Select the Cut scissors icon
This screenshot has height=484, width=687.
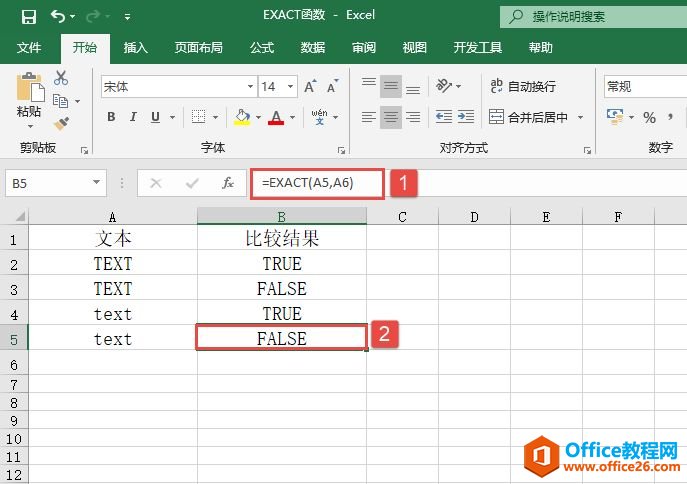coord(62,78)
